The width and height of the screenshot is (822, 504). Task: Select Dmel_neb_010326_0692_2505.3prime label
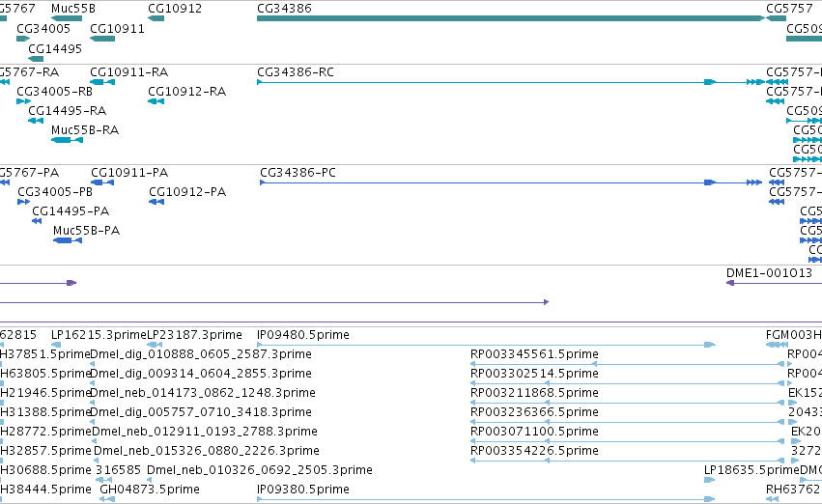(x=260, y=470)
